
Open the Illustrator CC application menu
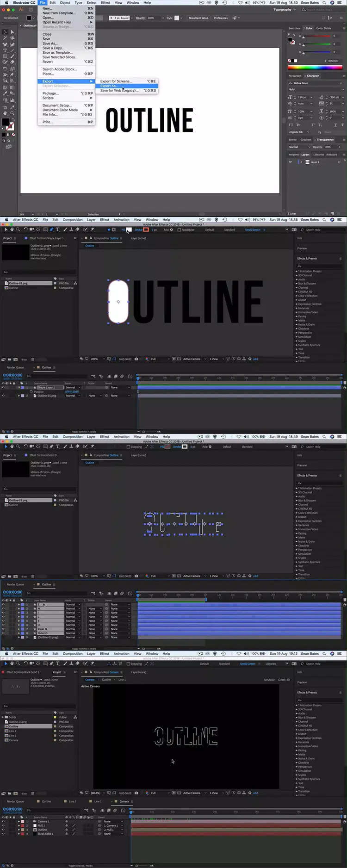tap(24, 3)
